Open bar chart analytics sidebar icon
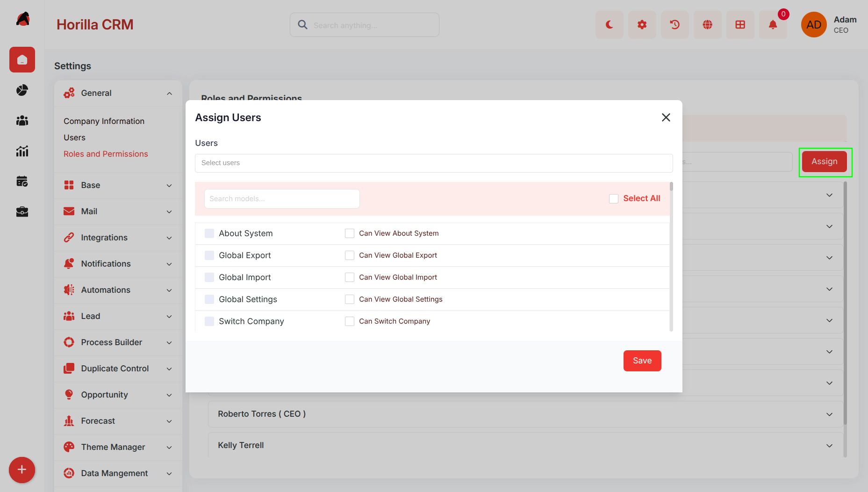 pos(22,151)
